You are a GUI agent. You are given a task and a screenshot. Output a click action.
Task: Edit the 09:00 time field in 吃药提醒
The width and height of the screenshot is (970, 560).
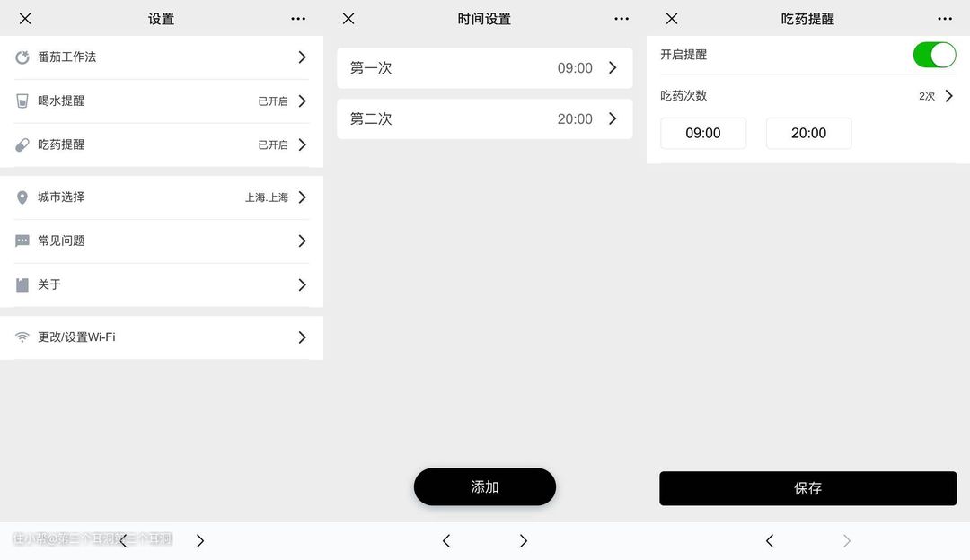pos(703,133)
